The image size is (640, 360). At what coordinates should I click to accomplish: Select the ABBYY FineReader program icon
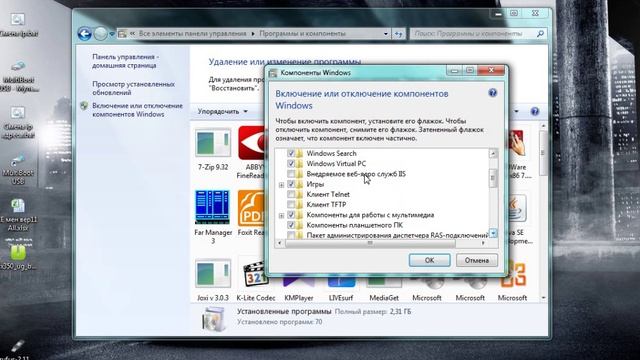[x=251, y=143]
